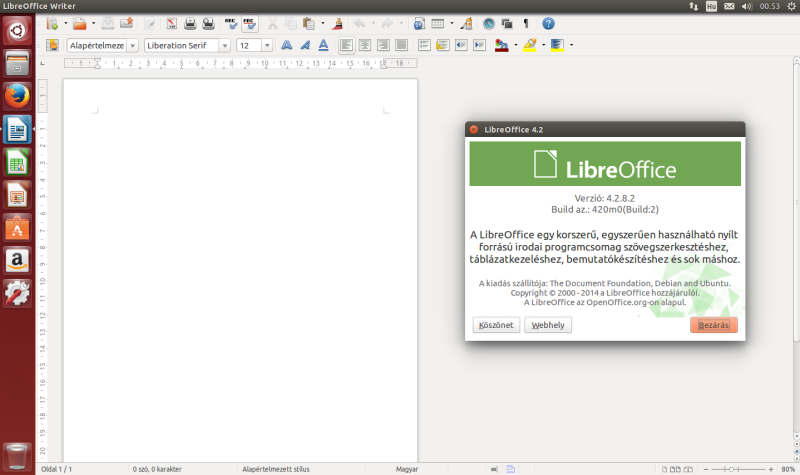Apply the yellow highlighting color
Screen dimensions: 800x475
click(x=530, y=45)
